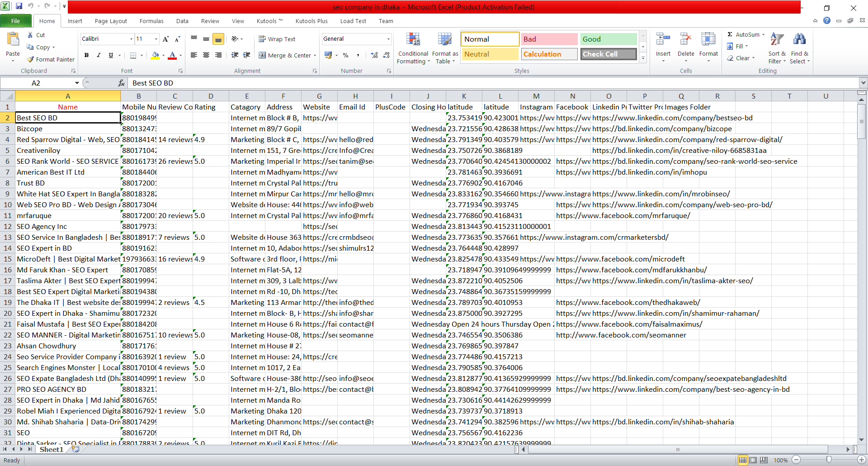Screen dimensions: 868x466
Task: Increase font size with Grow Font icon
Action: [x=166, y=39]
